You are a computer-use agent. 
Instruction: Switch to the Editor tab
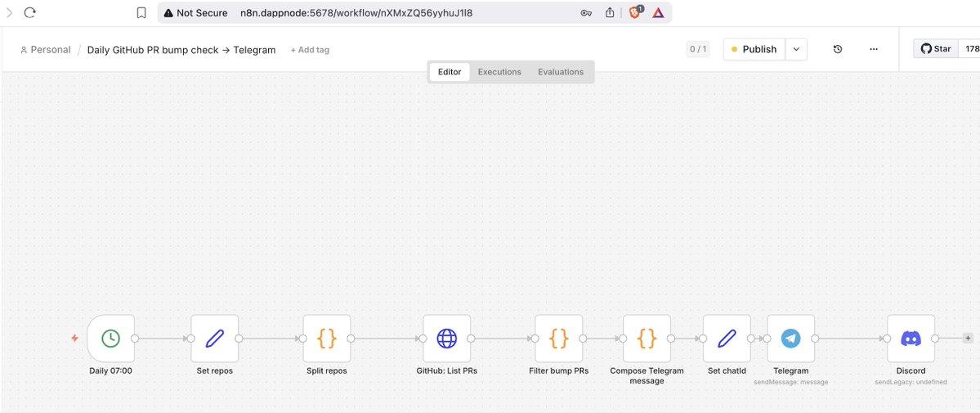[x=450, y=72]
